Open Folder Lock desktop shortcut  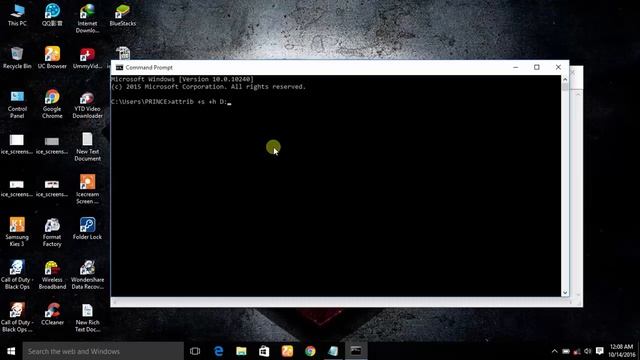point(87,228)
